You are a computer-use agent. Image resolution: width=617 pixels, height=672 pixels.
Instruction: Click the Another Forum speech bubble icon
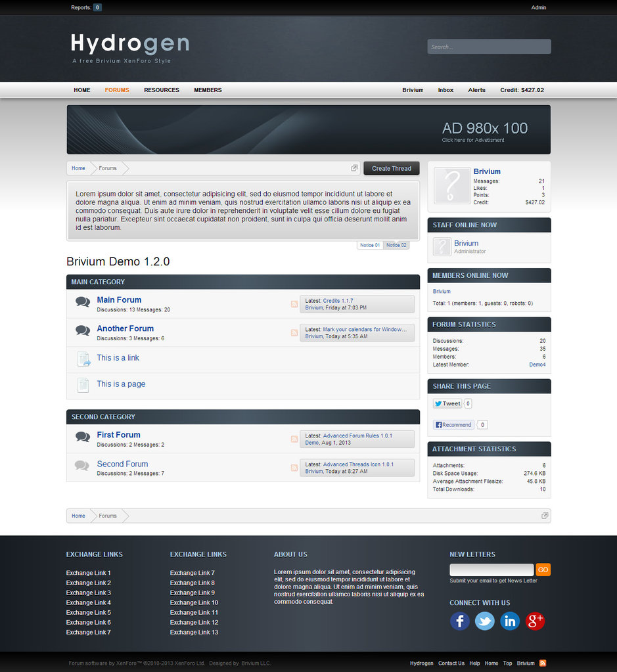click(x=83, y=330)
